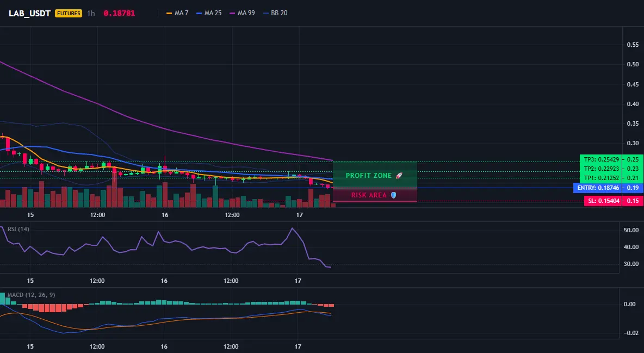
Task: Click the RISK AREA box
Action: coord(375,195)
